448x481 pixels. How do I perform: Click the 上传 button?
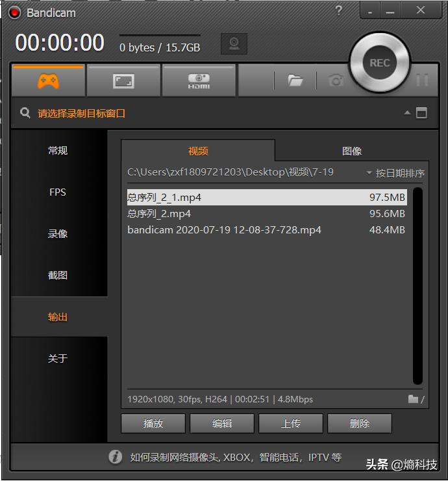click(x=291, y=424)
